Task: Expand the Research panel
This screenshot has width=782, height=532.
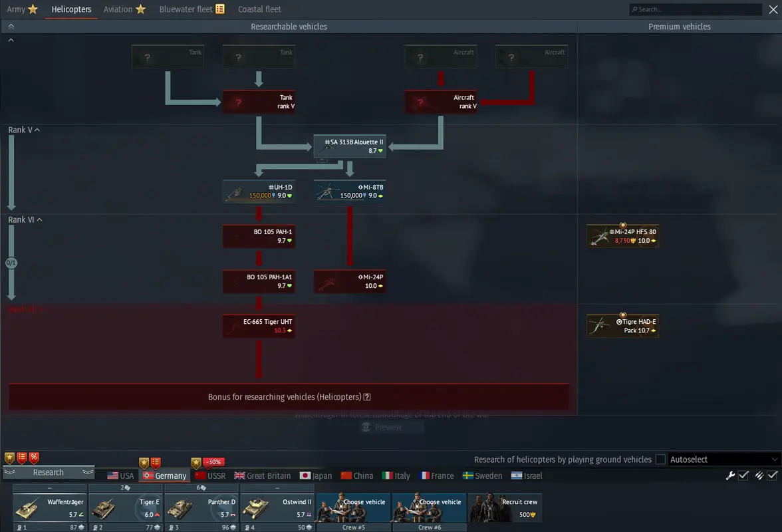Action: 49,472
